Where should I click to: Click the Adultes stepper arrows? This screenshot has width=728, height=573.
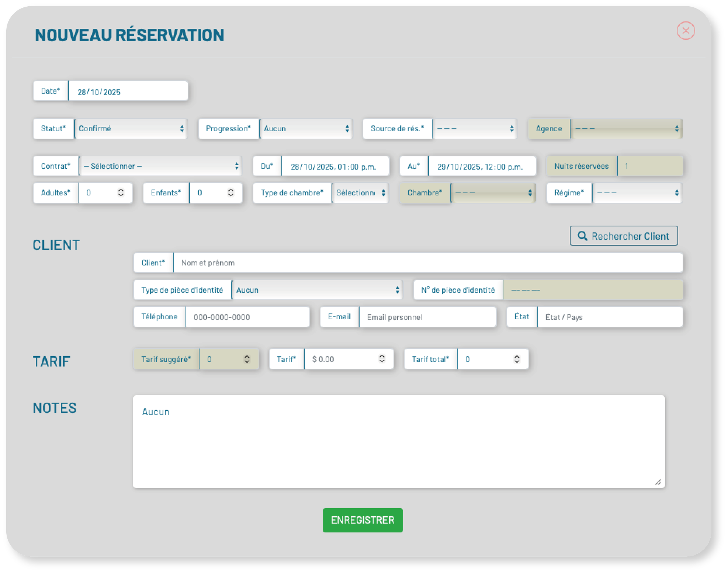(121, 192)
